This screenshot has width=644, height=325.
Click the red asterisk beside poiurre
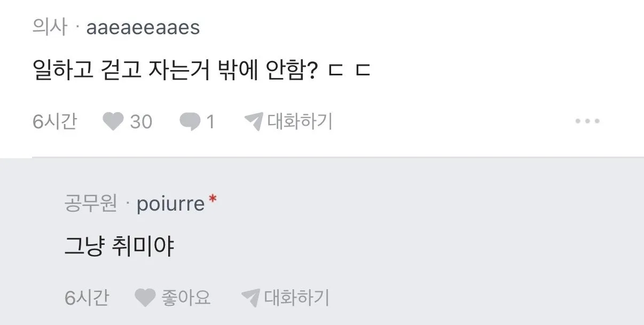tap(211, 199)
